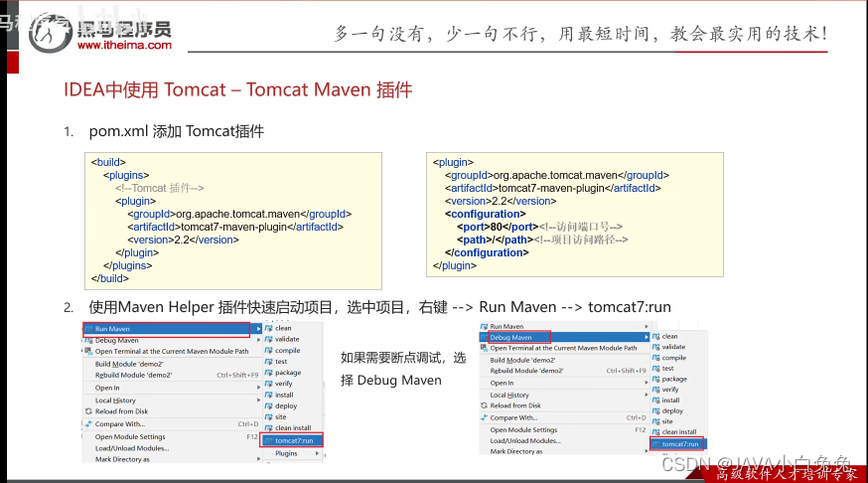This screenshot has width=868, height=483.
Task: Open the www.itheima.com link
Action: click(x=124, y=45)
